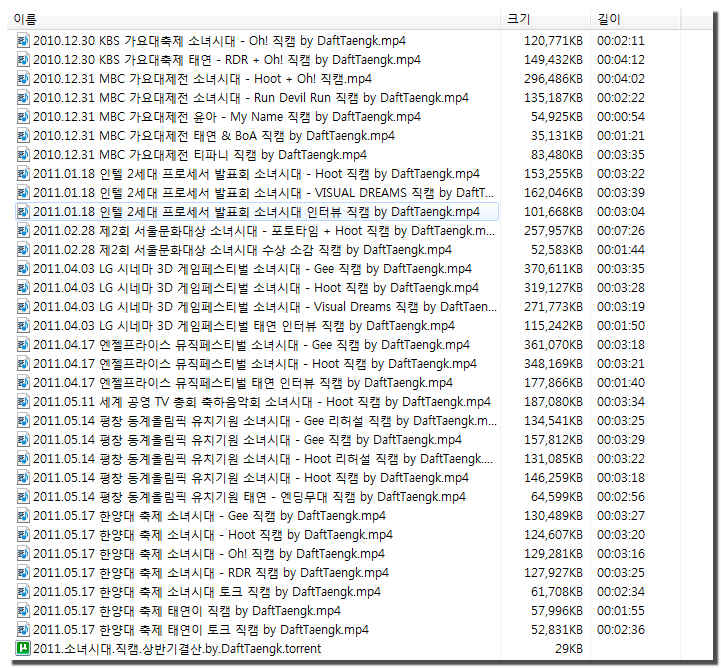Click the size value 54,925KB
Viewport: 721px width, 668px height.
557,117
